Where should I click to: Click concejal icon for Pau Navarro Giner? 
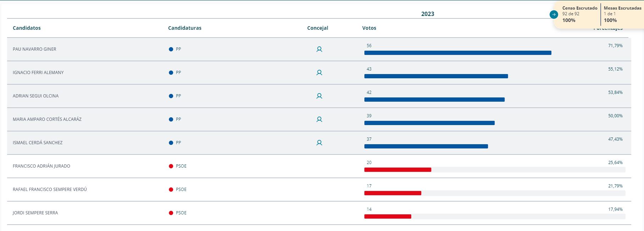pyautogui.click(x=319, y=49)
